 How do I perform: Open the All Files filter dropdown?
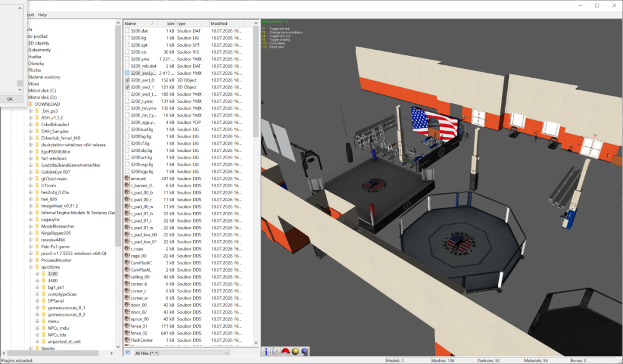181,353
